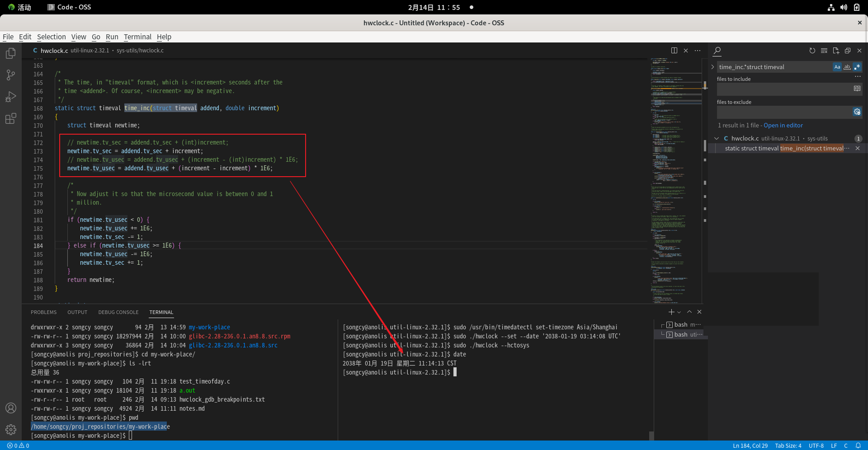Refresh the search results
This screenshot has height=450, width=868.
(812, 51)
